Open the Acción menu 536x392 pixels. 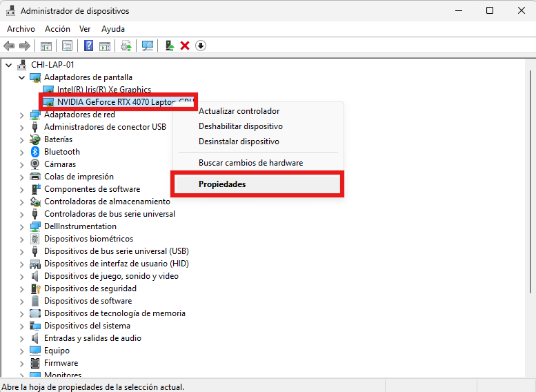pyautogui.click(x=57, y=29)
